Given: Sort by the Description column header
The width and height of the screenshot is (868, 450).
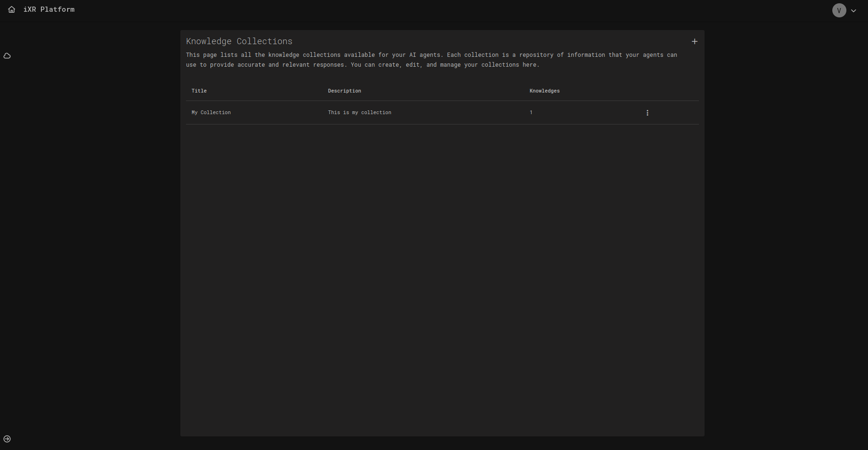Looking at the screenshot, I should pos(344,91).
